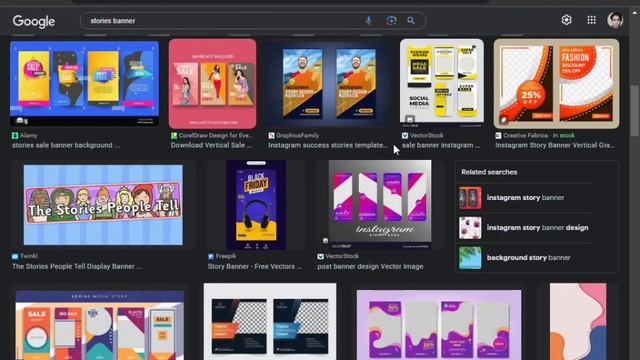The image size is (640, 360).
Task: Click thumbnail beside 'instagram story banner design'
Action: (x=470, y=228)
